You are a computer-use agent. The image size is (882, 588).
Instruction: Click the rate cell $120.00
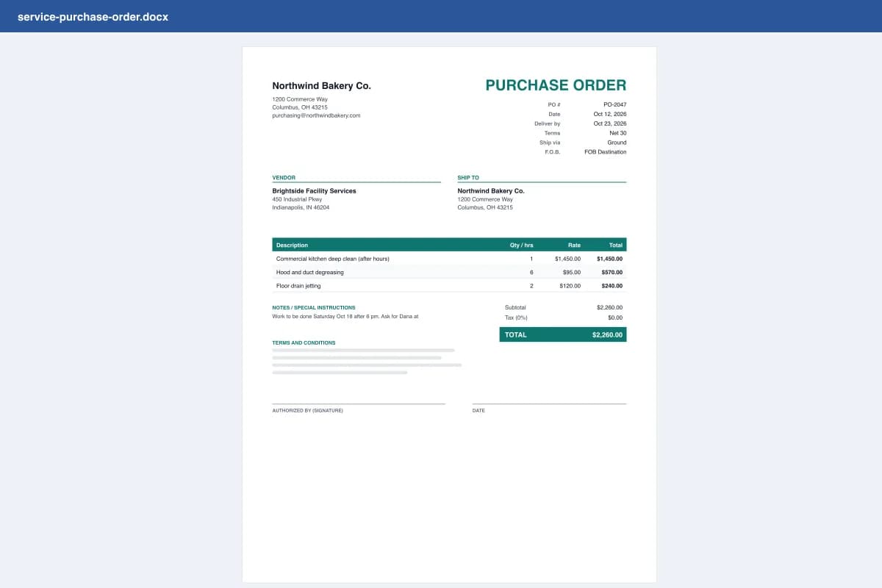[x=570, y=285]
